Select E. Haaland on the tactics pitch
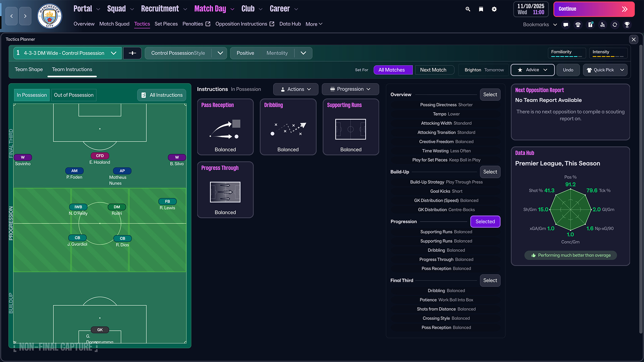The height and width of the screenshot is (362, 644). pos(100,156)
